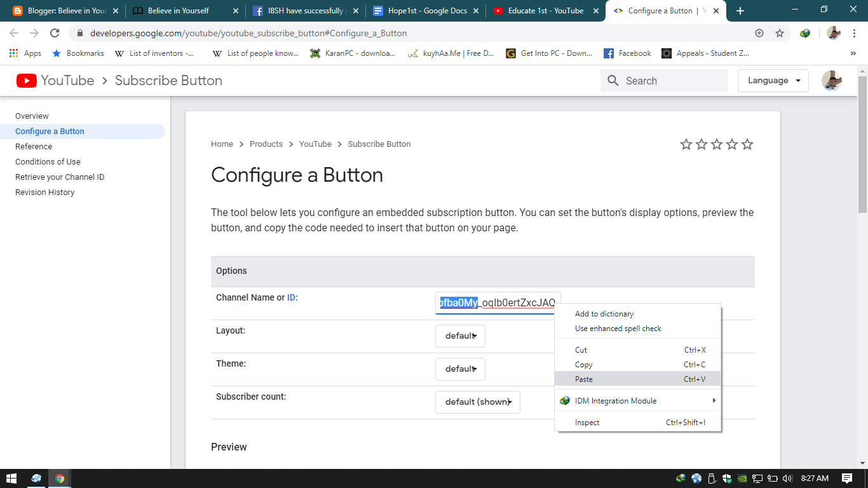Viewport: 868px width, 488px height.
Task: Close the Educate 1st YouTube tab
Action: (596, 11)
